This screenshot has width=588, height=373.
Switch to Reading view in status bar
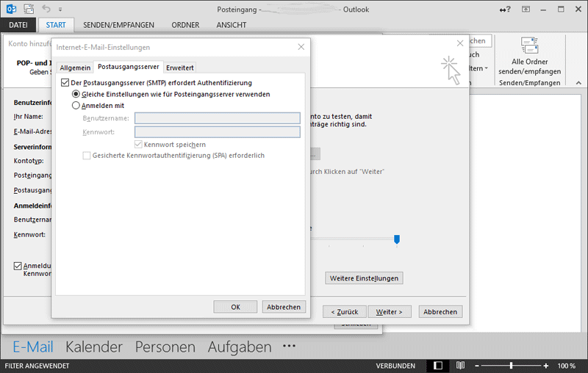click(x=460, y=365)
